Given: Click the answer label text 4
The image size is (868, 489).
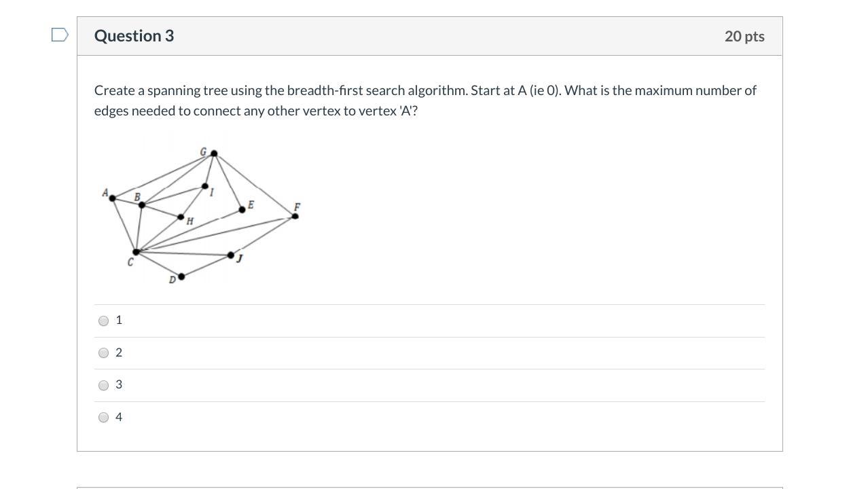Looking at the screenshot, I should pos(119,417).
